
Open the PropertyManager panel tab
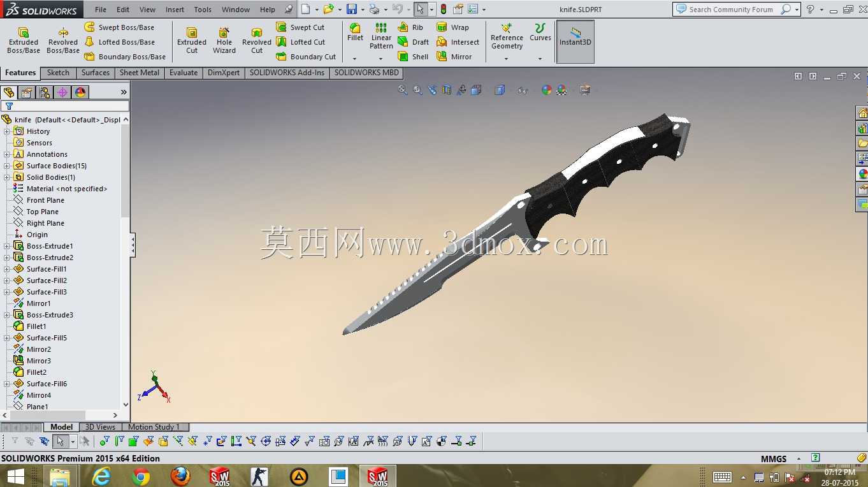click(27, 92)
